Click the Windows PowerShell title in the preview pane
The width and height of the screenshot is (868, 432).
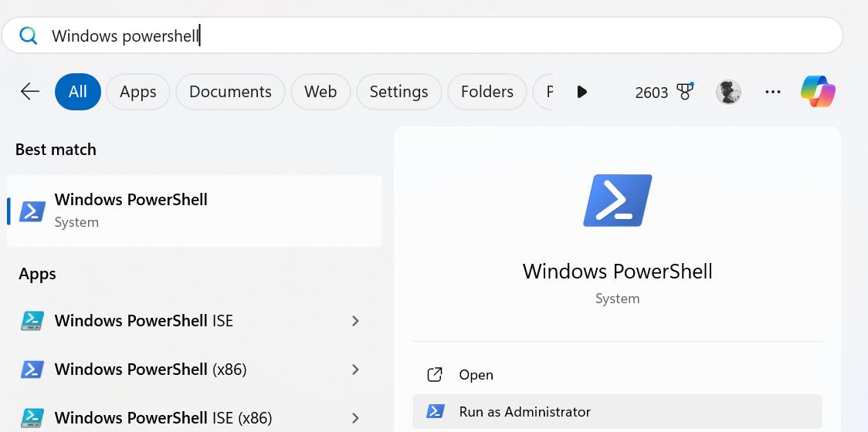pos(617,271)
